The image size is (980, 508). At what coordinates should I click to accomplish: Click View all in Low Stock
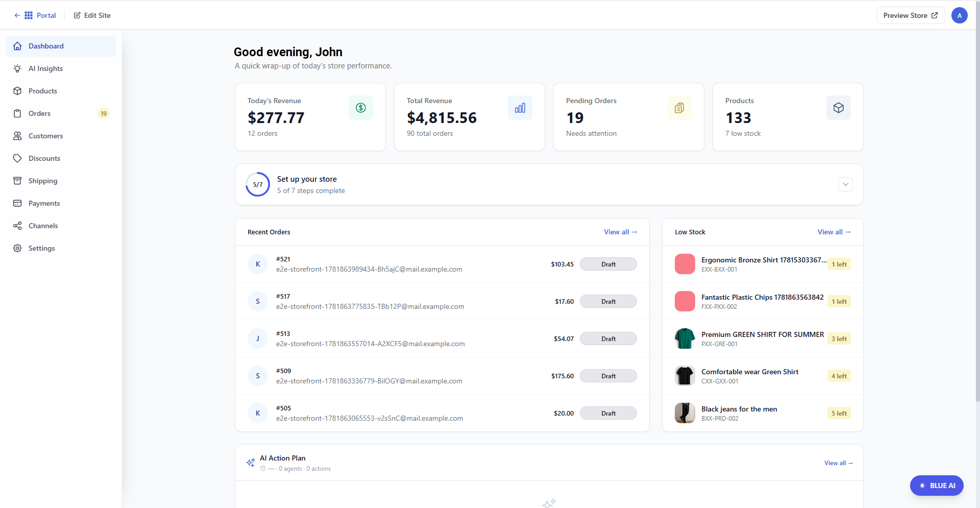pyautogui.click(x=834, y=232)
